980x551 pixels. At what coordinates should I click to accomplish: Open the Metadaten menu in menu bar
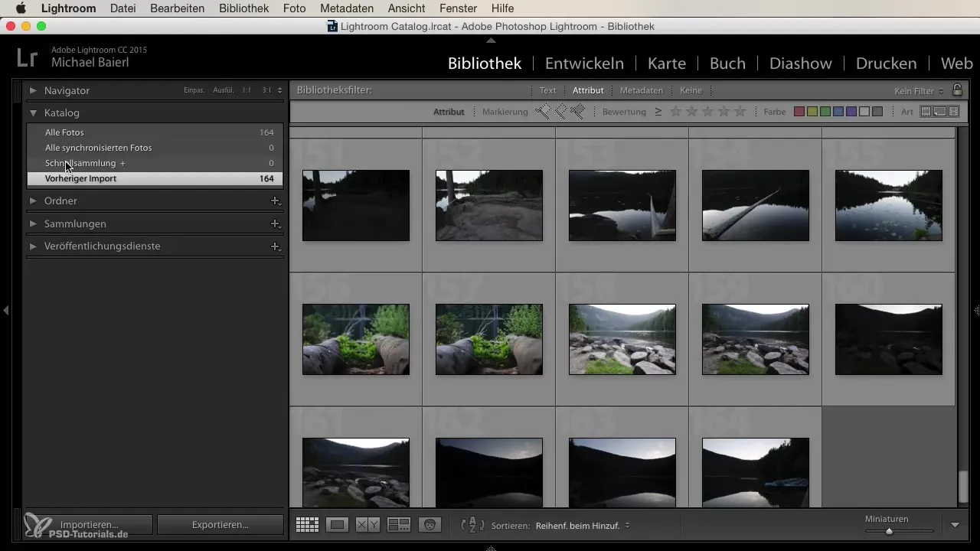tap(347, 8)
